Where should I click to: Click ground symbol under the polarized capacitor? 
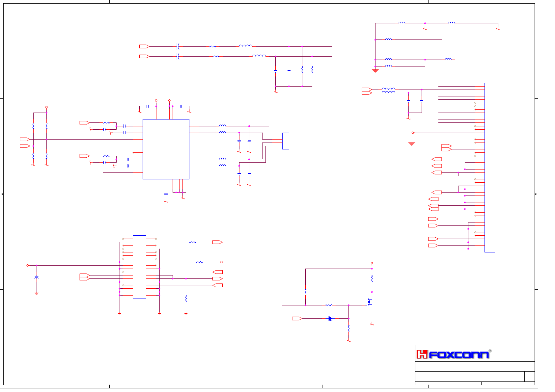pos(37,293)
